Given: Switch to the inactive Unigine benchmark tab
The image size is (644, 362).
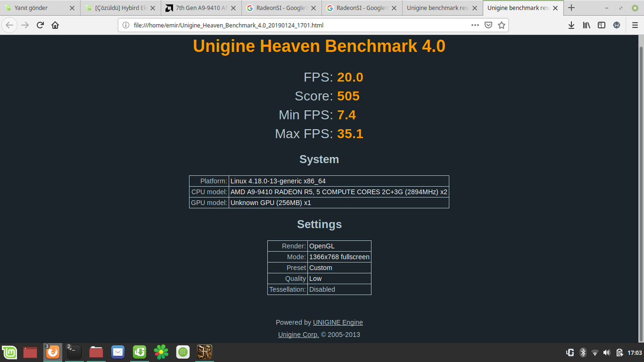Looking at the screenshot, I should click(443, 8).
